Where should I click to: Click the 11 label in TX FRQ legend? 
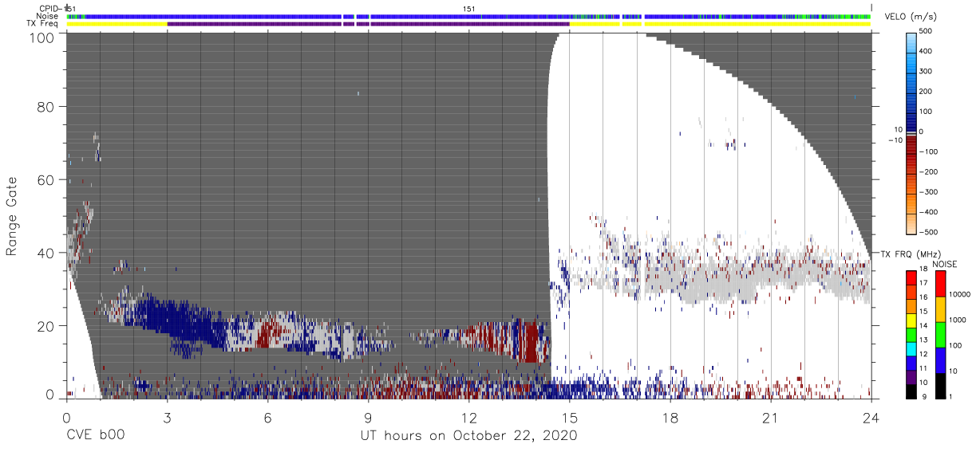coord(925,367)
